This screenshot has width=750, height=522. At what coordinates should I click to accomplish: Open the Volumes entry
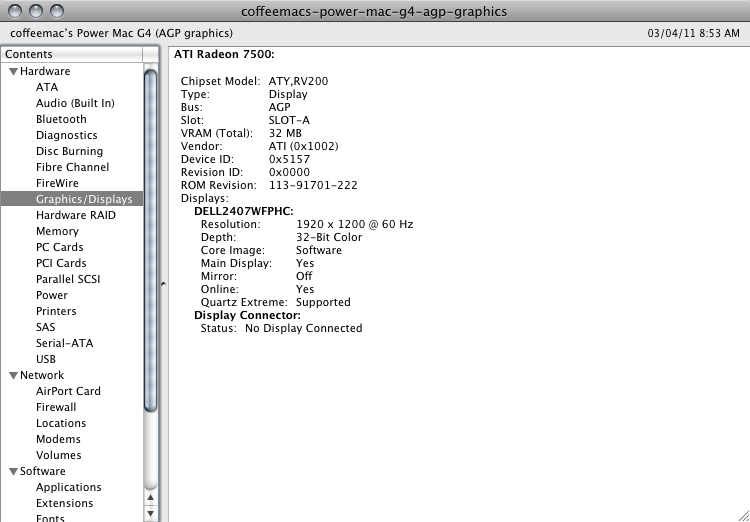pyautogui.click(x=58, y=455)
